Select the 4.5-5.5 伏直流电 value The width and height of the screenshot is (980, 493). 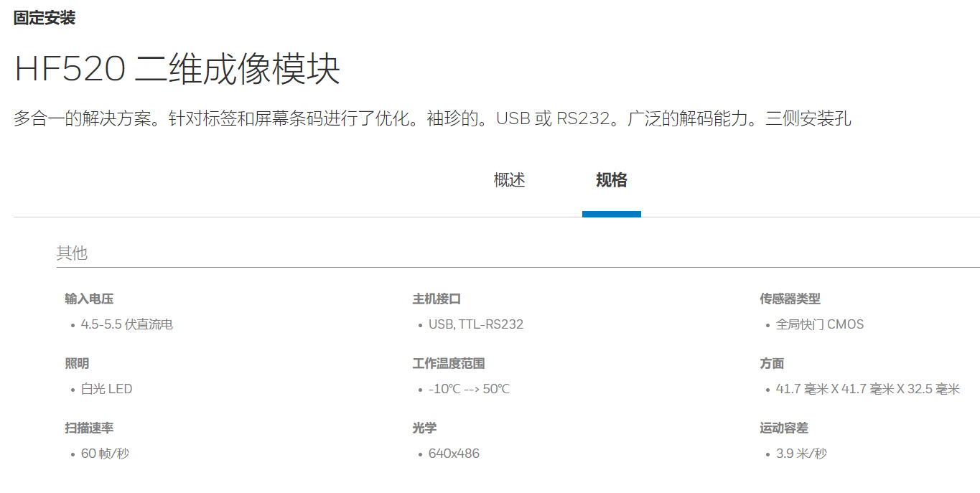[126, 324]
